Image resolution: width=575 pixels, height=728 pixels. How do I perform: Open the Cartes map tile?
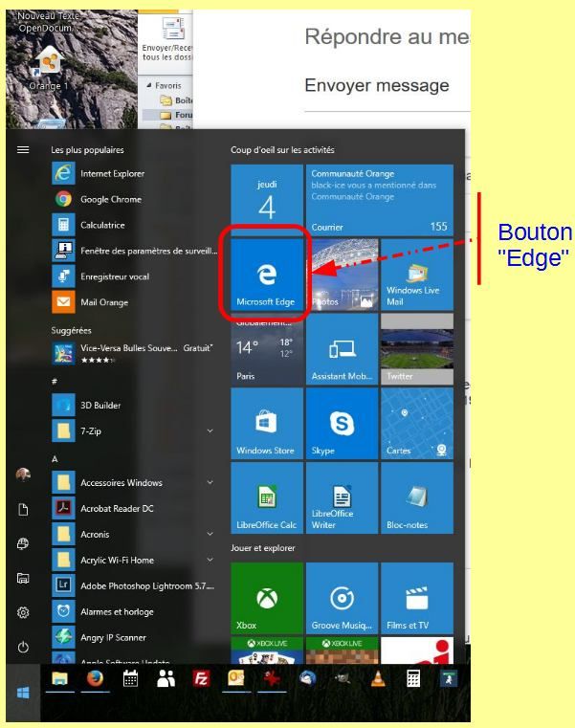tap(416, 424)
